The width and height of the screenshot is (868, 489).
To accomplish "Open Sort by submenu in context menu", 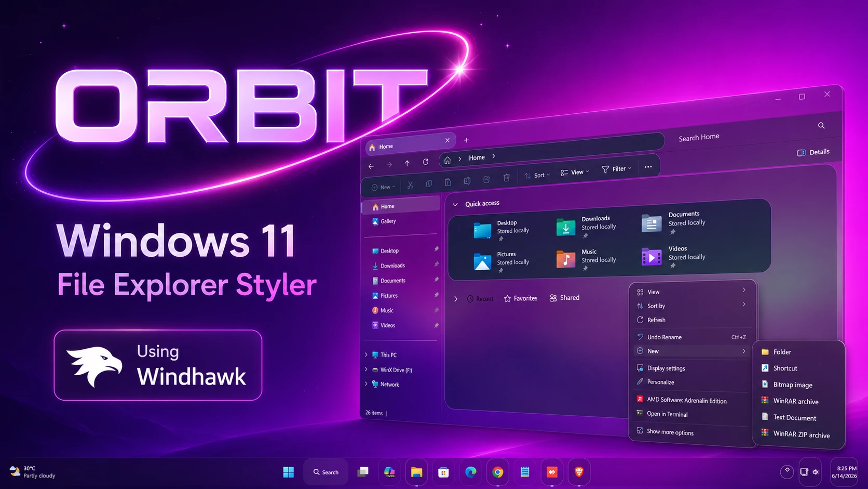I will coord(693,306).
